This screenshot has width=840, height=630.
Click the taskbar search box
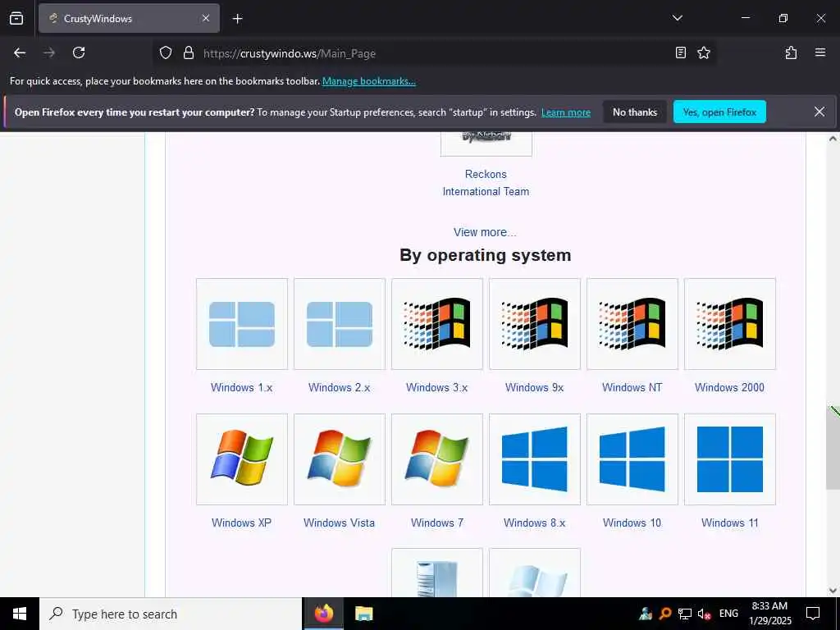[171, 614]
